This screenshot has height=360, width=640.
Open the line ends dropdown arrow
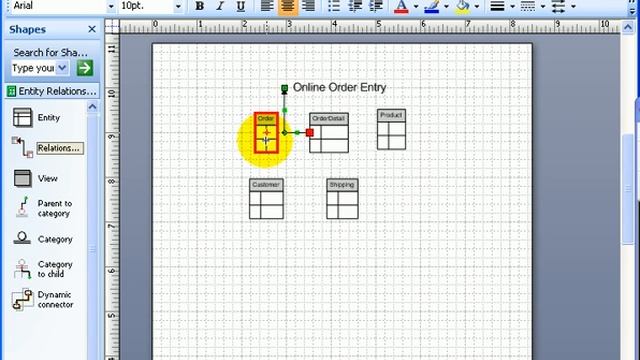coord(573,6)
